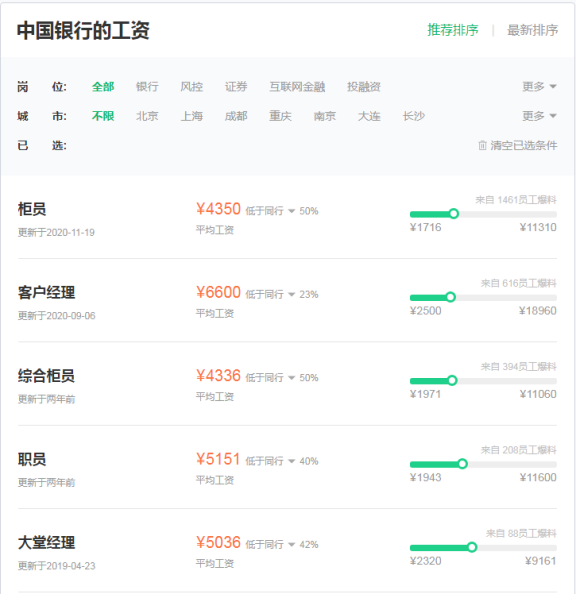This screenshot has width=576, height=594.
Task: Click down arrow beside 职员 低于同行 40%
Action: pyautogui.click(x=291, y=461)
